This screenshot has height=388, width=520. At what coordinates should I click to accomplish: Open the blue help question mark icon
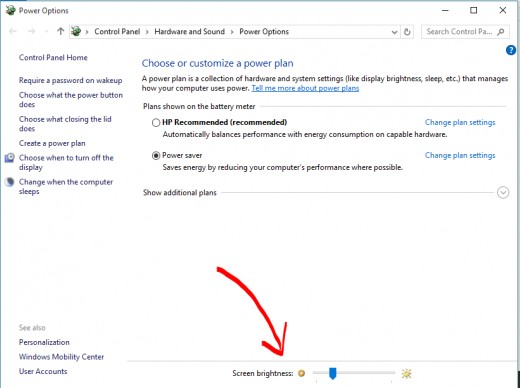(x=511, y=50)
